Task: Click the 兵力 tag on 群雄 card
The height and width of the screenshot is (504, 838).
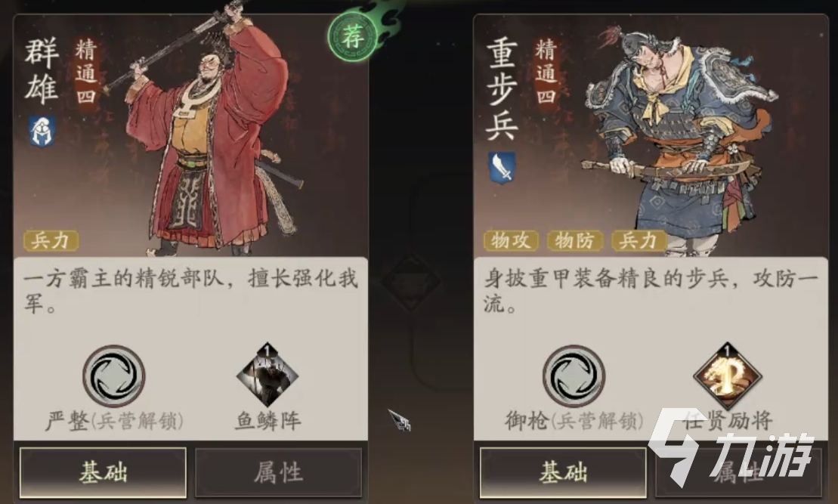Action: tap(51, 240)
